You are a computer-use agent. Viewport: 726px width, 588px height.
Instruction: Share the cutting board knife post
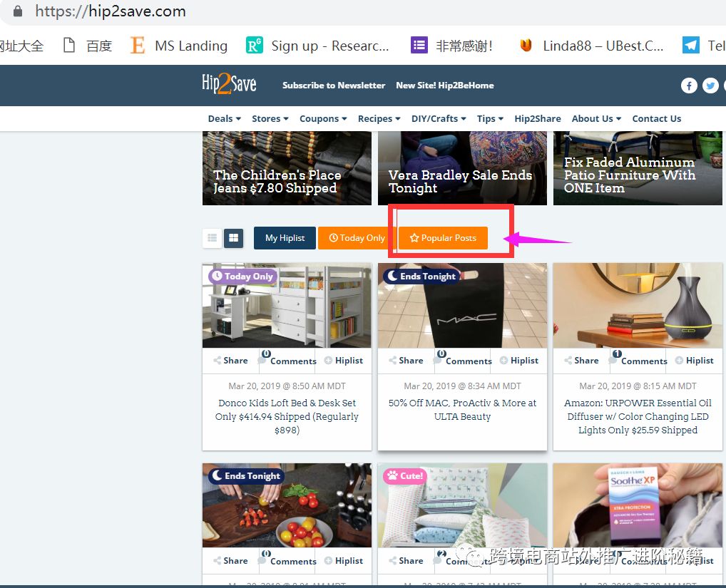(x=230, y=561)
